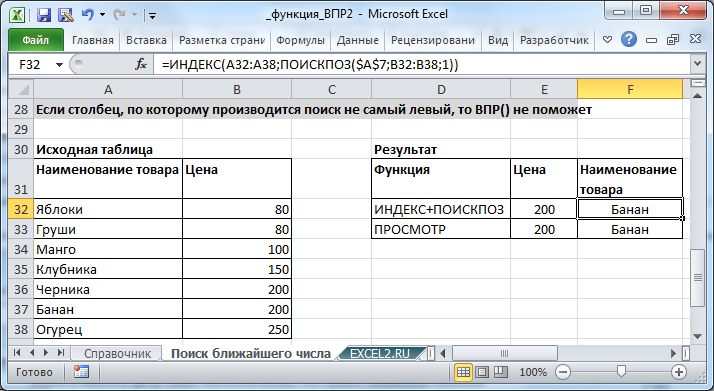Open the Разработчик ribbon tab
The height and width of the screenshot is (391, 714).
[x=554, y=40]
